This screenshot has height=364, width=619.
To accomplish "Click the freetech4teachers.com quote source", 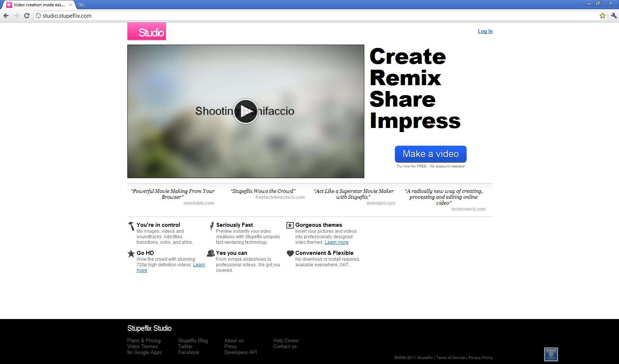I will (280, 197).
